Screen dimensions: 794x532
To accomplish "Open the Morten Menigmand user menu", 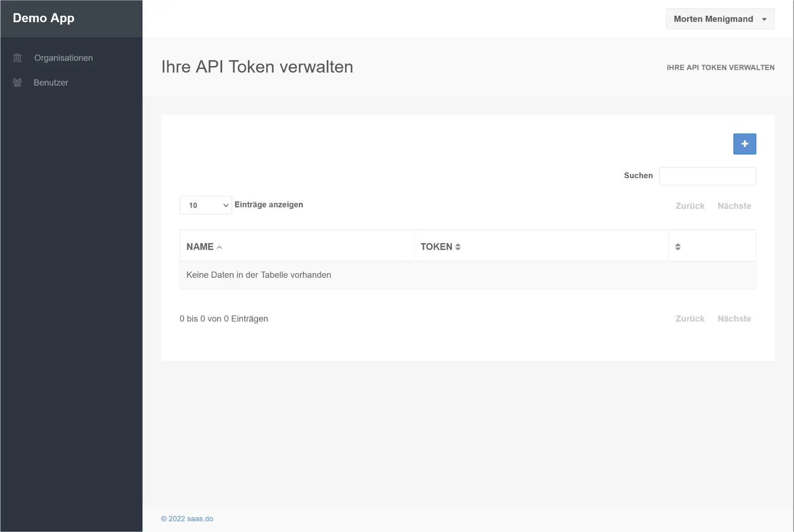I will pos(713,19).
